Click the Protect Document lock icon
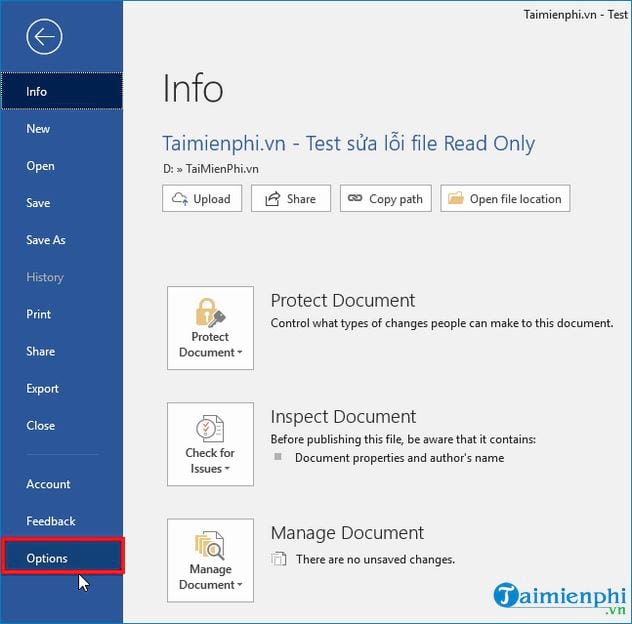This screenshot has height=624, width=632. pyautogui.click(x=210, y=312)
